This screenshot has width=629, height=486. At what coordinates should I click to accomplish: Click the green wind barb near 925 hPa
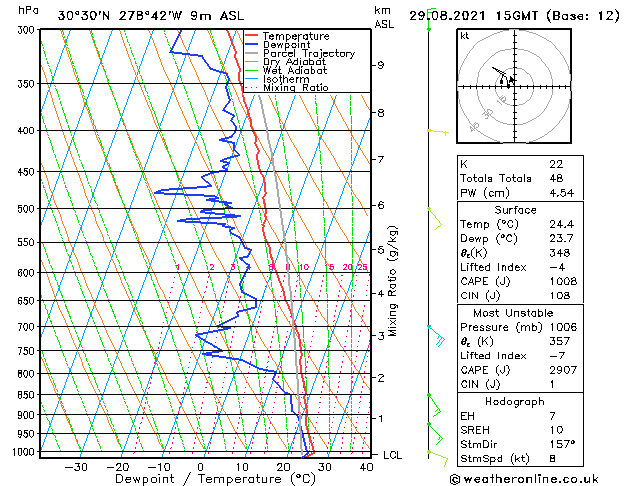(x=436, y=434)
